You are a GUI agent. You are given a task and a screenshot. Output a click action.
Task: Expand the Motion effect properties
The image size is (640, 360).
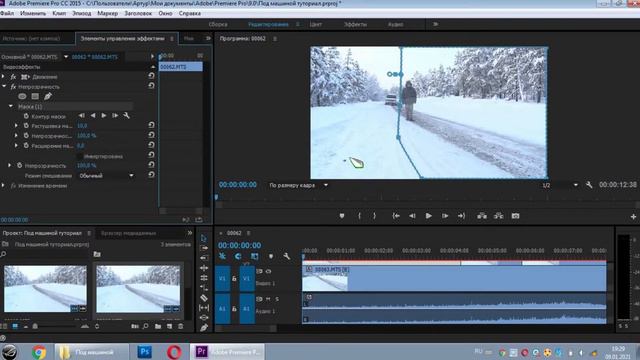pos(4,77)
